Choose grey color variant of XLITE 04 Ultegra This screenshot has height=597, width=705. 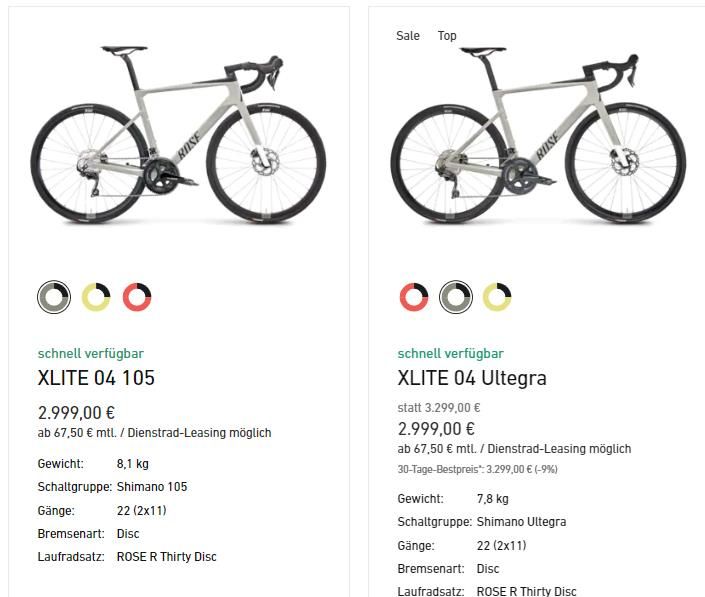coord(456,297)
